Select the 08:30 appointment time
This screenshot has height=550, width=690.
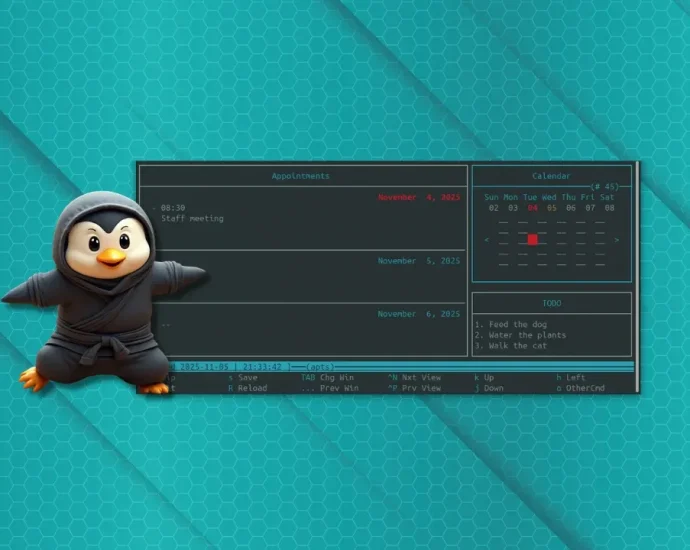click(x=172, y=208)
